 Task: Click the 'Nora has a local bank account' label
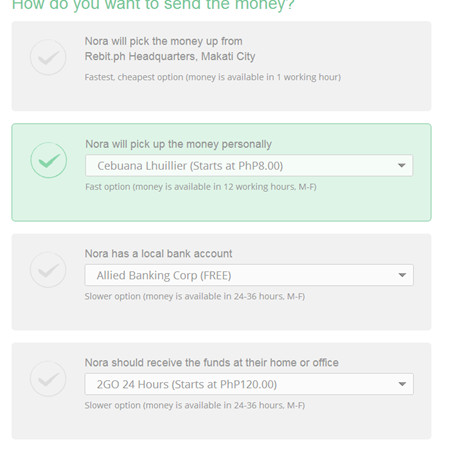pyautogui.click(x=158, y=253)
